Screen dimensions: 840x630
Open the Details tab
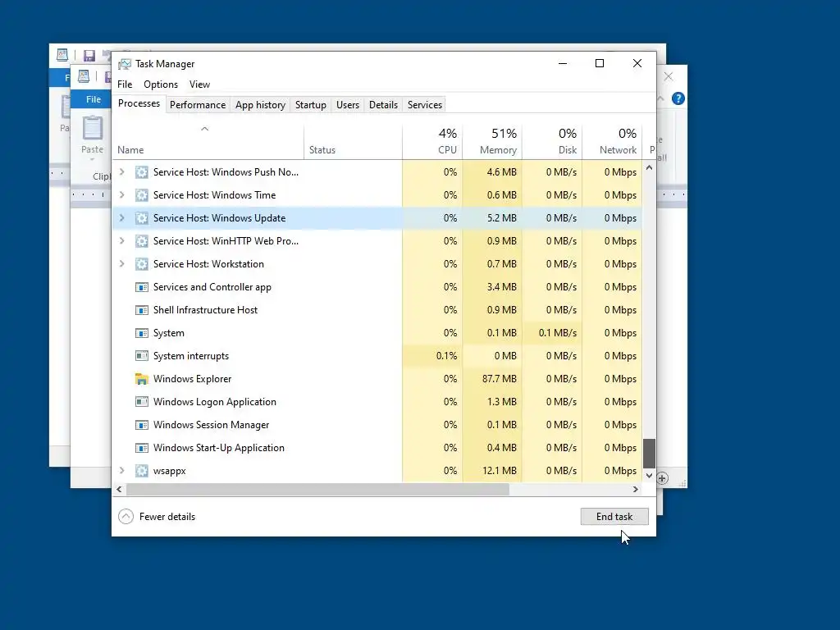pyautogui.click(x=384, y=105)
